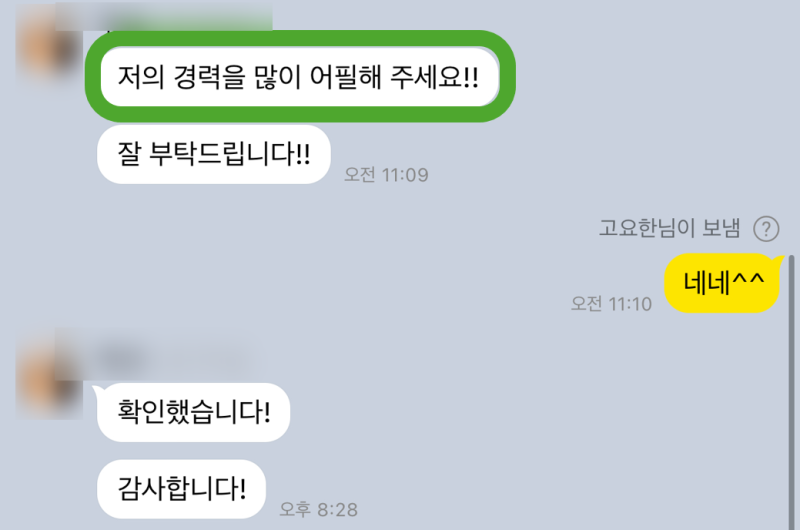
Task: Click the 고요한님이 보냄 label
Action: pos(669,228)
